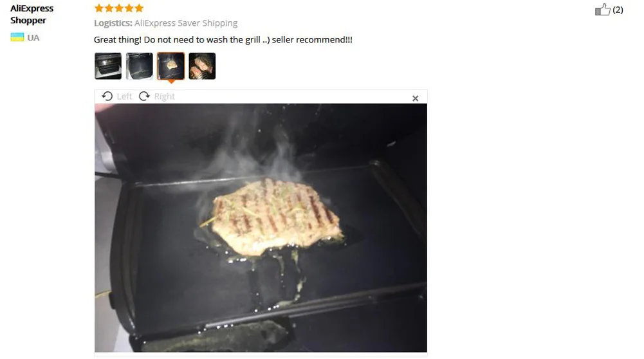Click the first orange rating star
This screenshot has width=644, height=359.
click(99, 8)
